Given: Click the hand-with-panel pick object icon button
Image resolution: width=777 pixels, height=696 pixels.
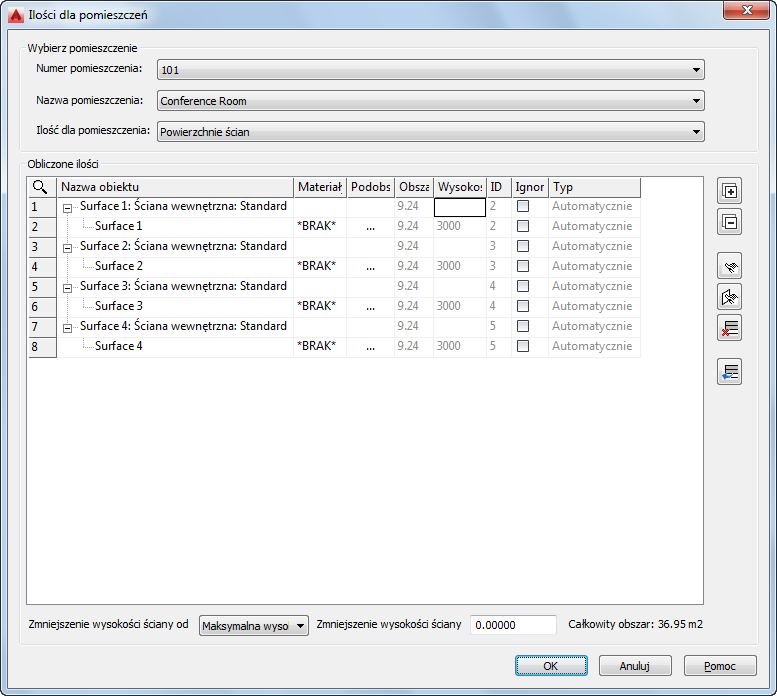Looking at the screenshot, I should 729,297.
